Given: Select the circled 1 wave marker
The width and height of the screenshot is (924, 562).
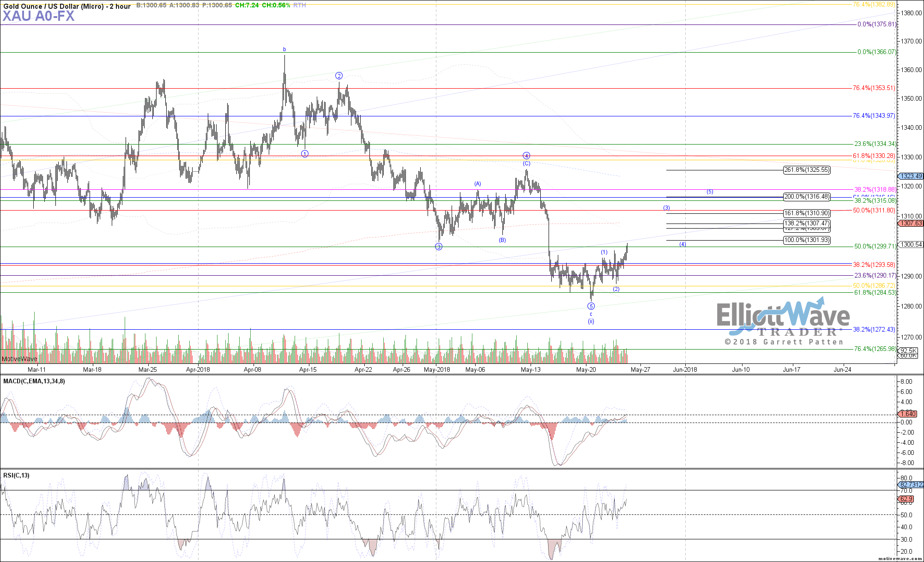Looking at the screenshot, I should (x=305, y=154).
